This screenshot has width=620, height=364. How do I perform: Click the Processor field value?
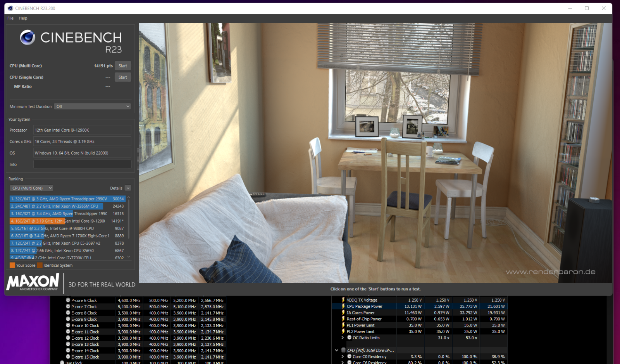tap(82, 130)
